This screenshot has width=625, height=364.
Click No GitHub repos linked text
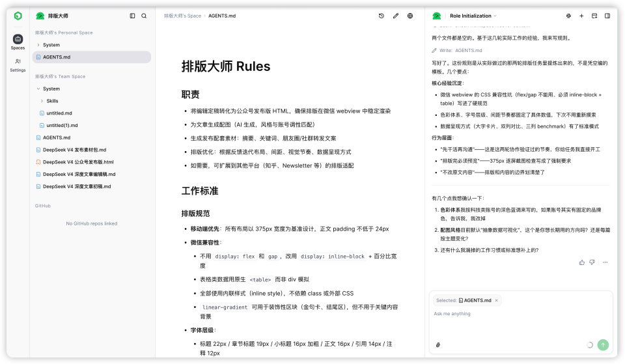[x=92, y=223]
